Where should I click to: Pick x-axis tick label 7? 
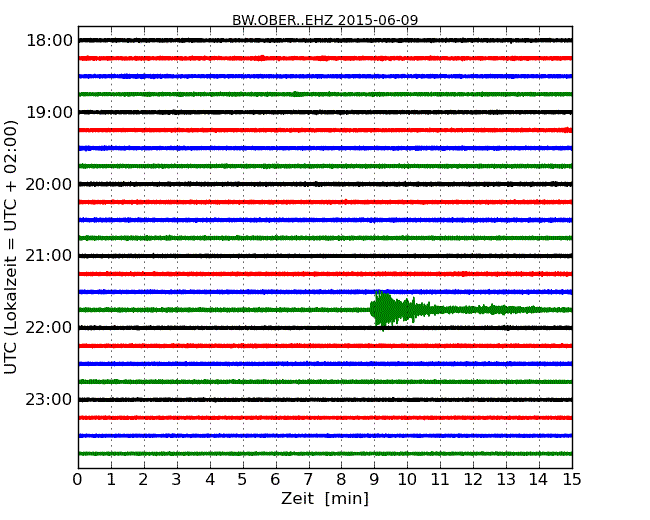[308, 479]
